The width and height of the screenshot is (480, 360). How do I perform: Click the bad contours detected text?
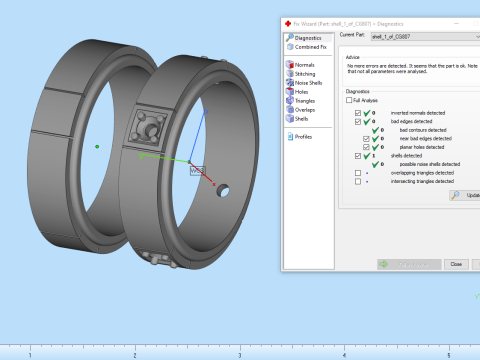click(423, 130)
